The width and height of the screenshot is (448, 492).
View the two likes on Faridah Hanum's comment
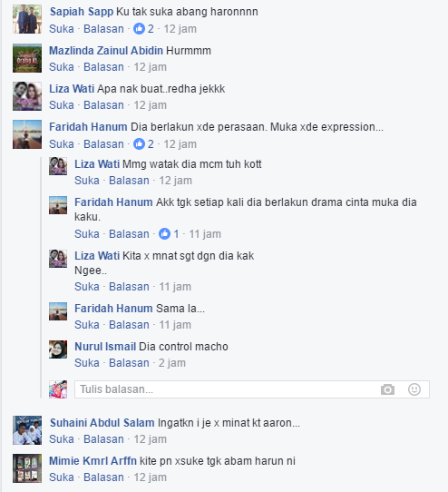pos(143,144)
